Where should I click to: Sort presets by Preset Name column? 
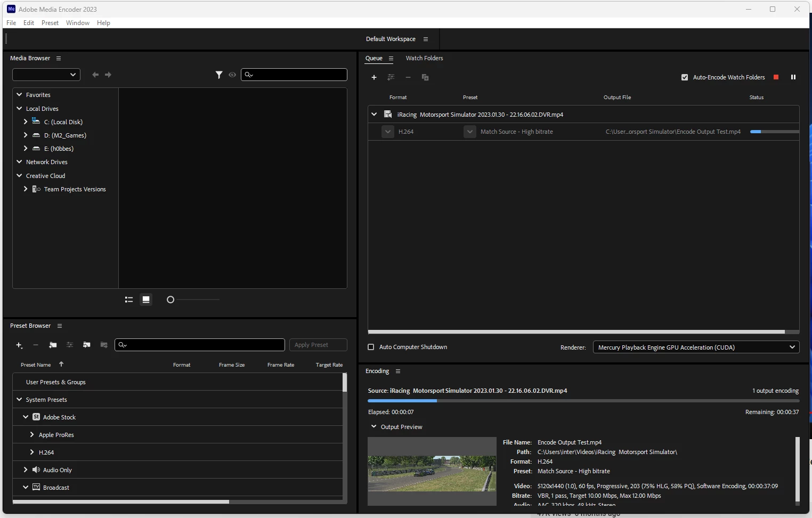coord(36,365)
